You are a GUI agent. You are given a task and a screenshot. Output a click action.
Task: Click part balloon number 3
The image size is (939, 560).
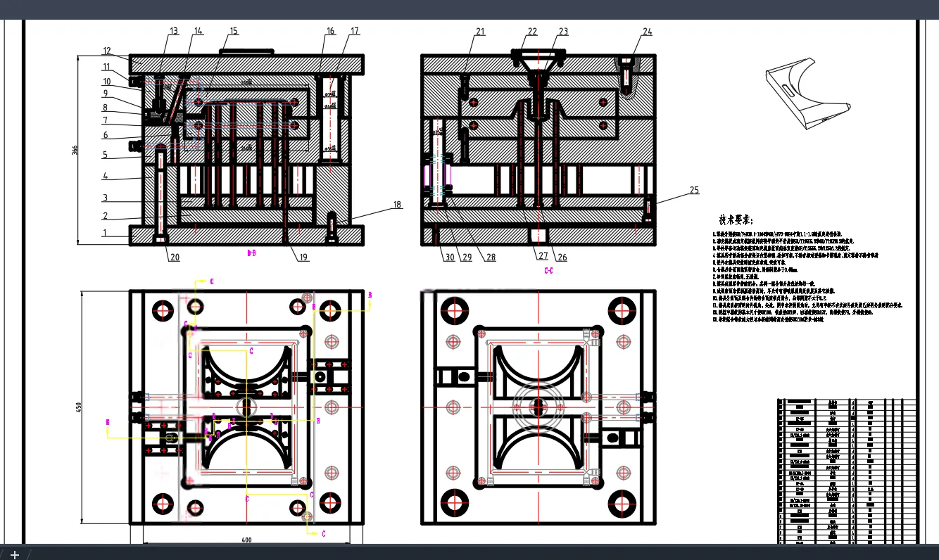point(105,198)
